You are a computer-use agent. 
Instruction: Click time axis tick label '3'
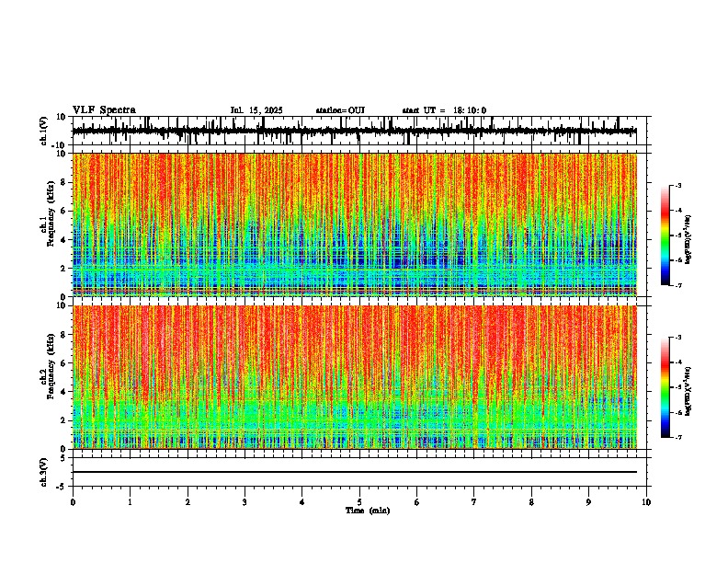[245, 502]
